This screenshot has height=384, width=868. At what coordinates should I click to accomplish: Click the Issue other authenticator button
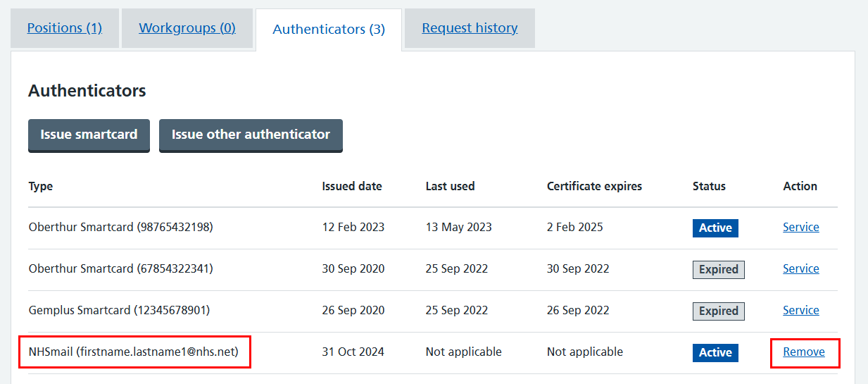(251, 135)
